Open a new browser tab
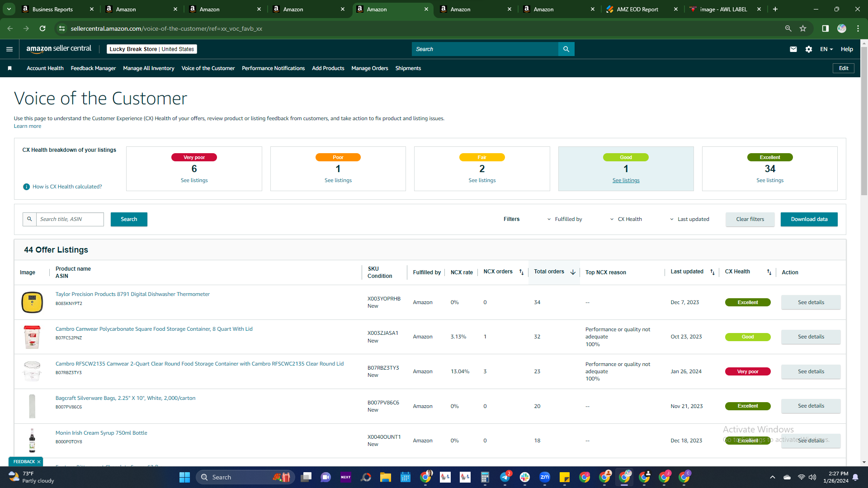The image size is (868, 488). pyautogui.click(x=775, y=9)
